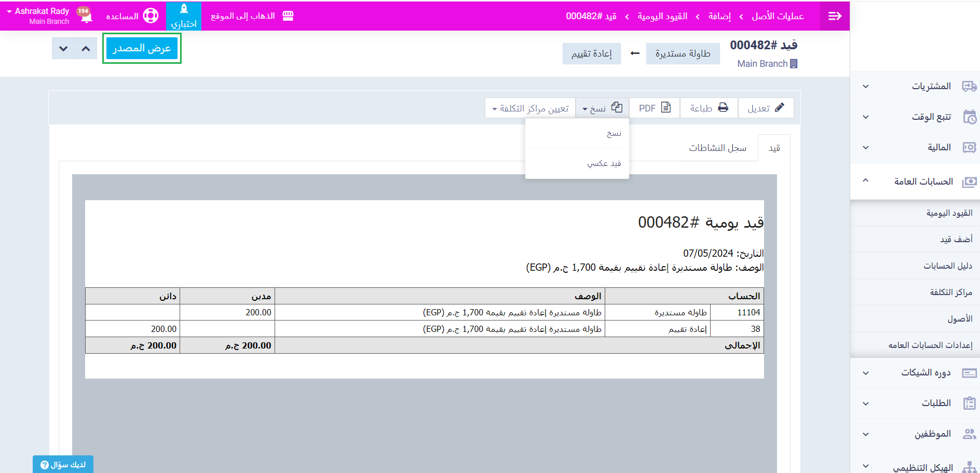The height and width of the screenshot is (473, 980).
Task: Toggle the copy dropdown button
Action: (x=602, y=108)
